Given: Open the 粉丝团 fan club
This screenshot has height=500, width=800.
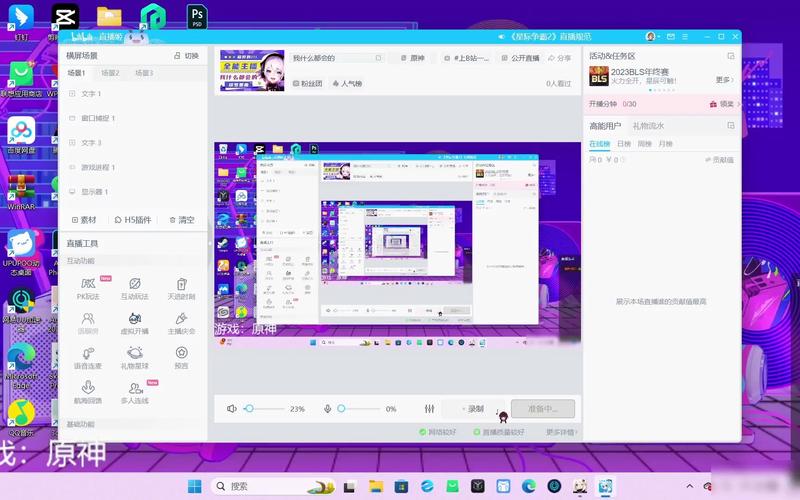Looking at the screenshot, I should point(307,83).
